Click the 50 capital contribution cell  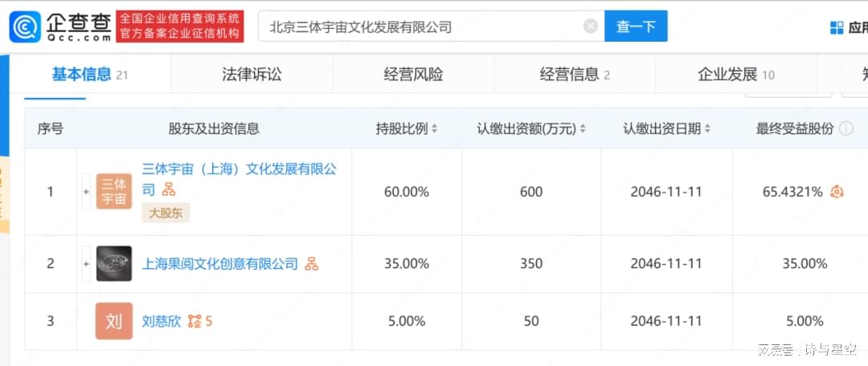tap(531, 321)
